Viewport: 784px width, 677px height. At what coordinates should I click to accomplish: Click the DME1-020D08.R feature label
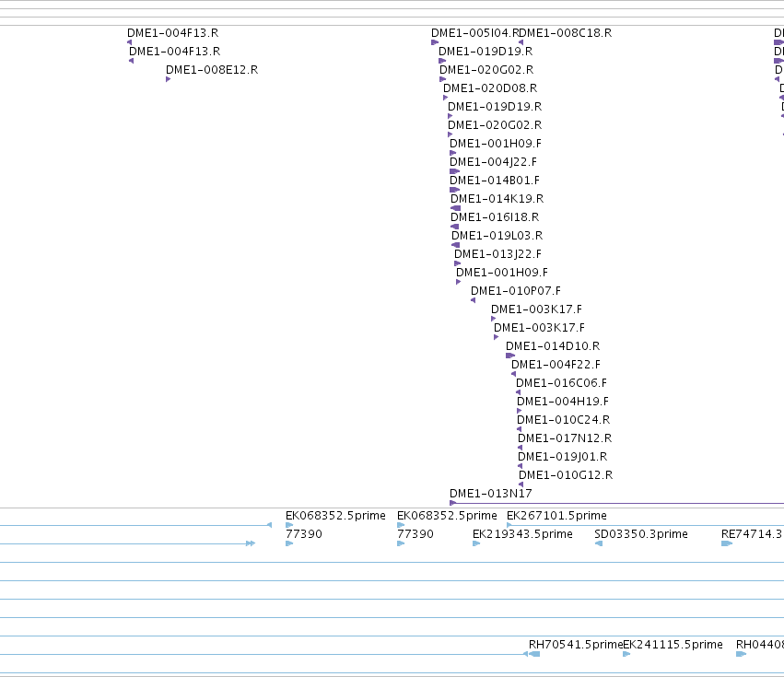(490, 88)
